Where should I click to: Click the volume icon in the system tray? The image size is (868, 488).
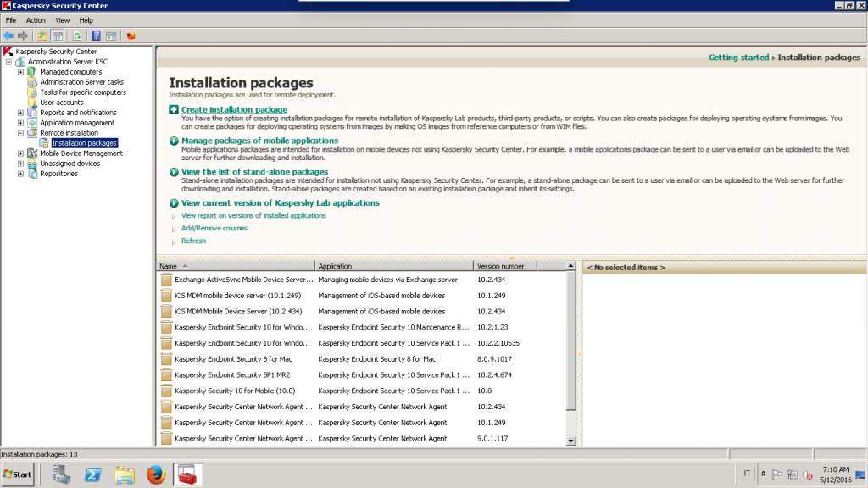tap(808, 474)
